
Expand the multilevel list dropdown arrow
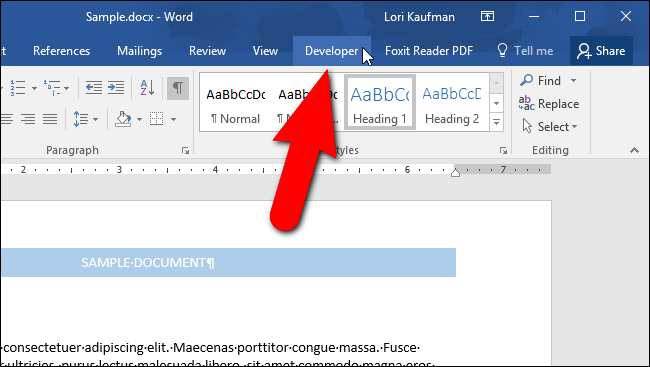tap(67, 88)
